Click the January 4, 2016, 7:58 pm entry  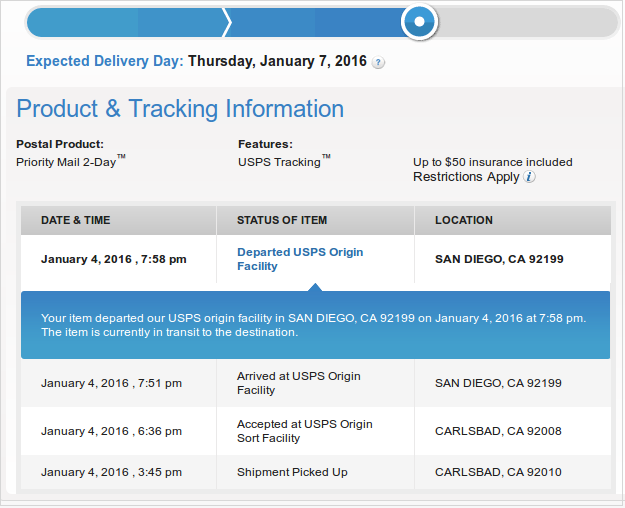[x=113, y=259]
